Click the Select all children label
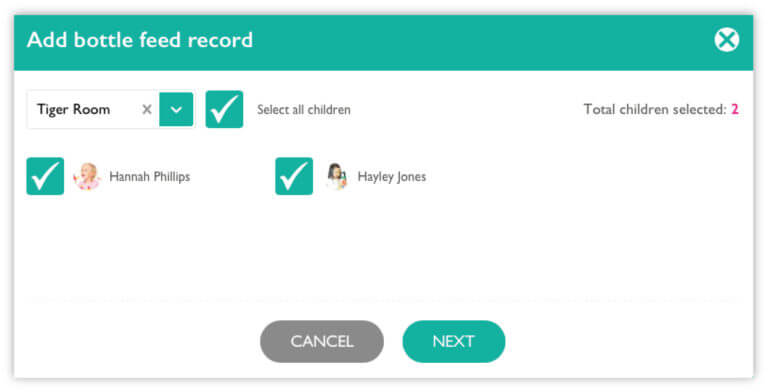Screen dimensions: 768x392 tap(304, 110)
